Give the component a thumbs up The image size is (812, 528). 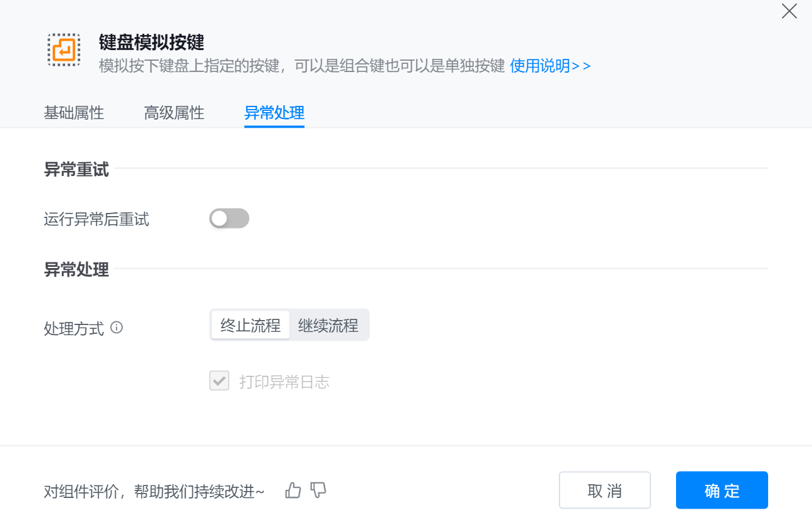[293, 490]
